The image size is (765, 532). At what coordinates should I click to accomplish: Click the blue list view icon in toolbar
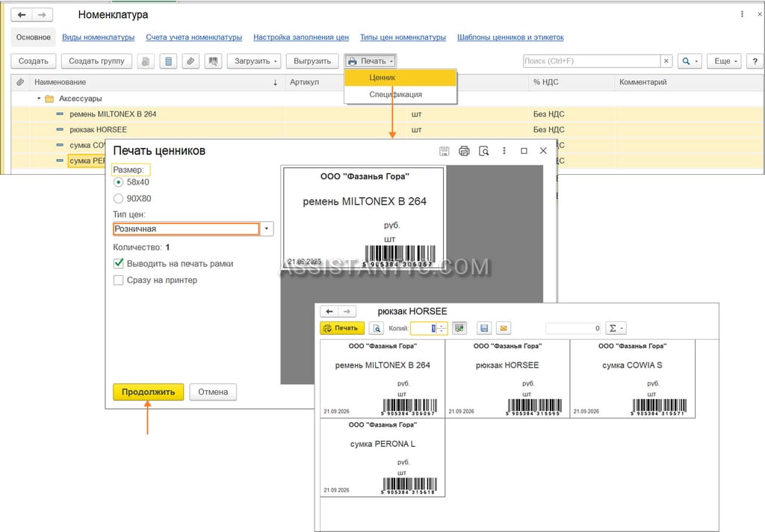(x=168, y=61)
